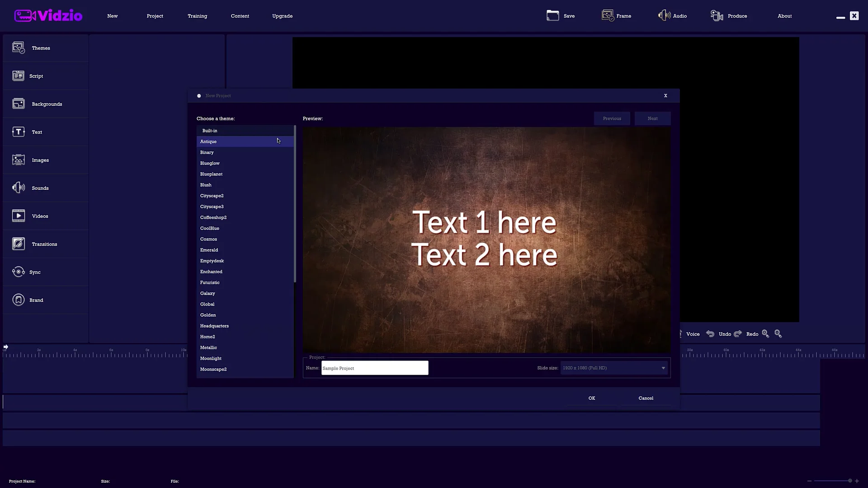Click the Antique theme preview image
868x488 pixels.
pos(486,240)
